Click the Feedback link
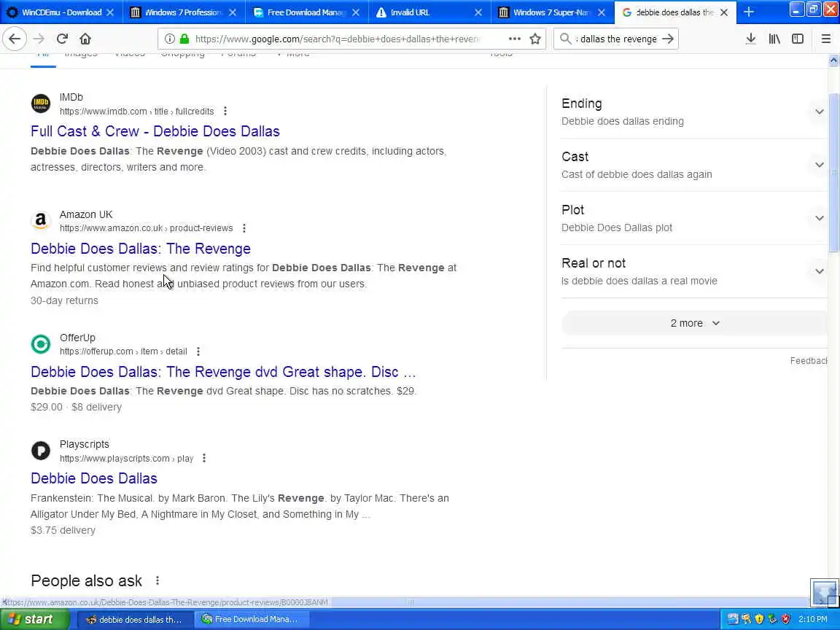 tap(809, 360)
